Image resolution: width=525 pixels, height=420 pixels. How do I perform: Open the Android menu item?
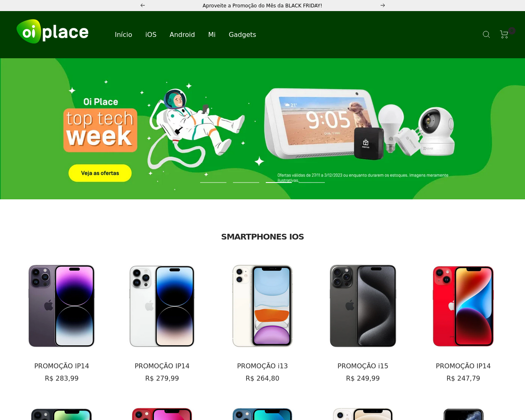coord(182,34)
